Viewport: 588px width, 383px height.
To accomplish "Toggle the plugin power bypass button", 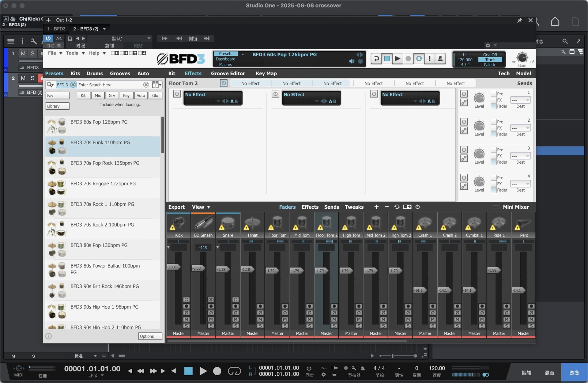I will pyautogui.click(x=48, y=38).
